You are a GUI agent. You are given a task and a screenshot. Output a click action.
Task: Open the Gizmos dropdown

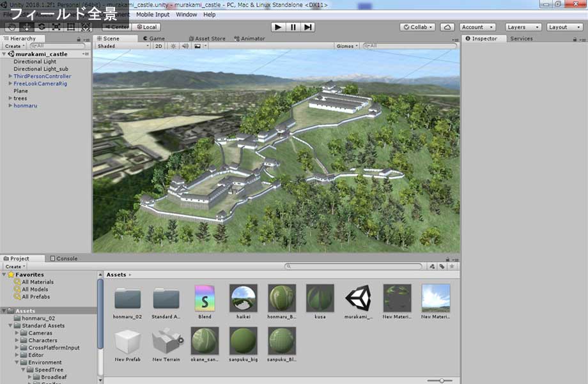[x=347, y=46]
